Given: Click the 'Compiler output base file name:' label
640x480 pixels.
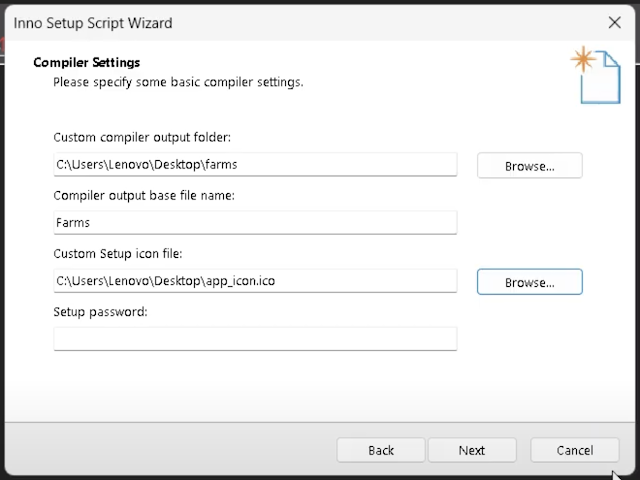Looking at the screenshot, I should [144, 195].
